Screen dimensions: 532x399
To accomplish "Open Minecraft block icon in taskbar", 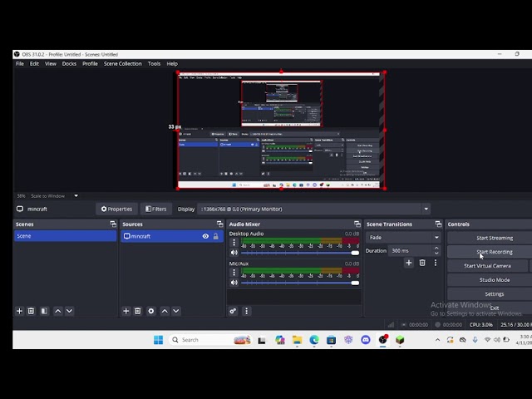I will pos(400,340).
